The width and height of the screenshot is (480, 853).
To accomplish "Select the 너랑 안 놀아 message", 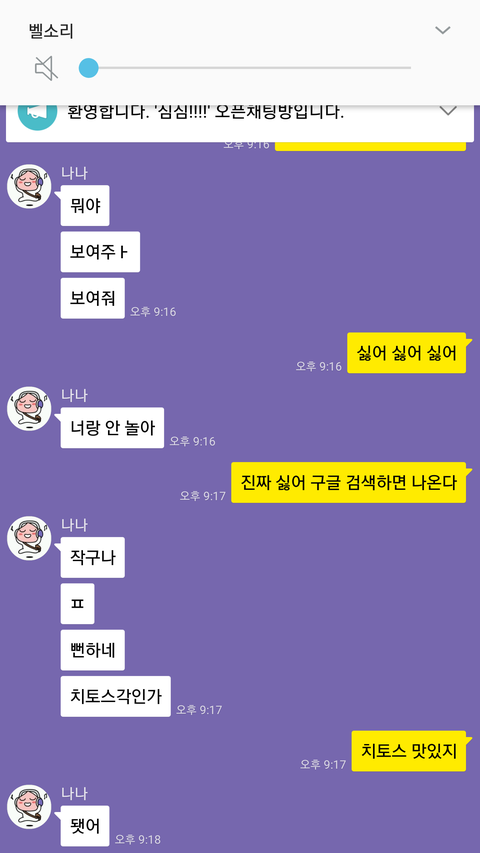I will coord(112,428).
